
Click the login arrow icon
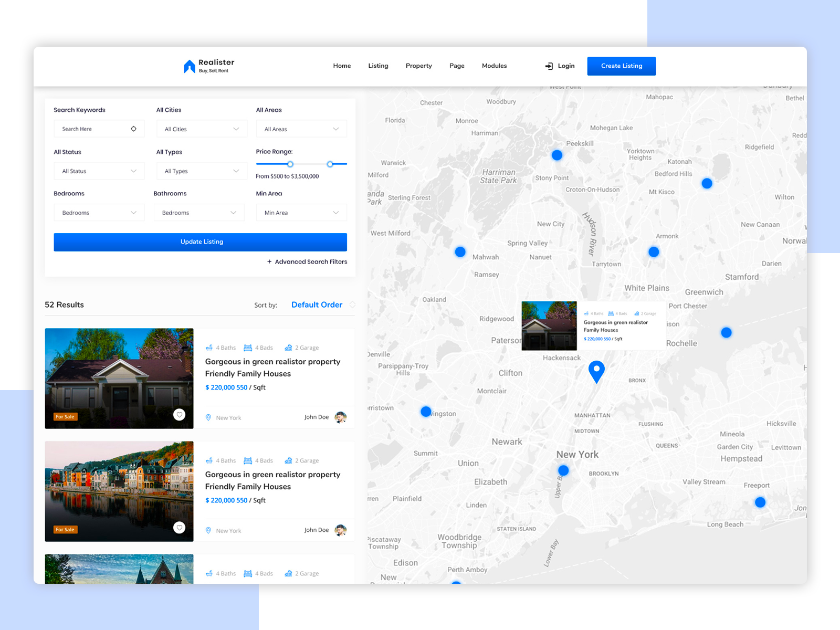[x=549, y=66]
